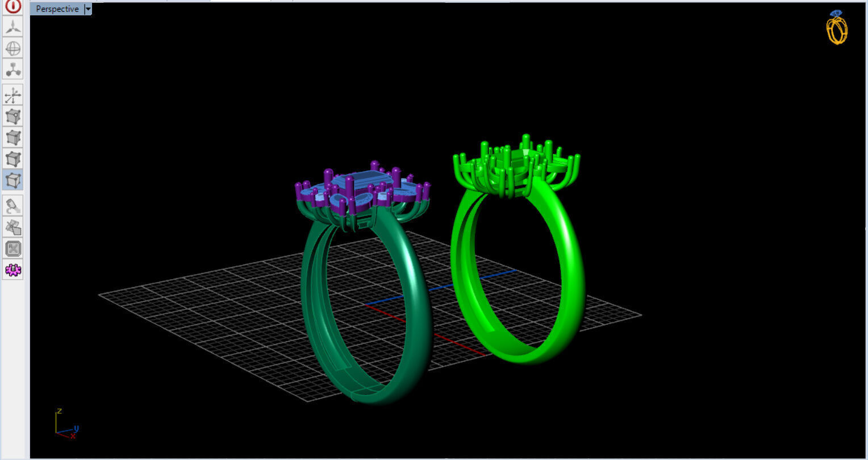Choose the plain cube icon above the highlighted one
Image resolution: width=868 pixels, height=460 pixels.
(13, 159)
